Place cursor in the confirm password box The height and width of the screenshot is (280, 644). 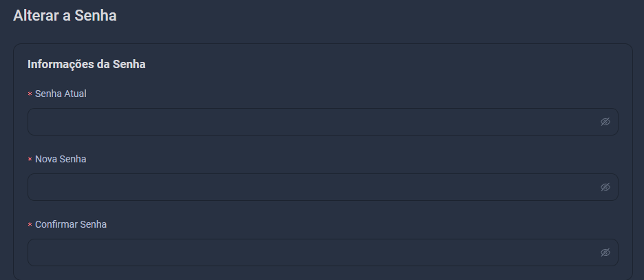[323, 252]
